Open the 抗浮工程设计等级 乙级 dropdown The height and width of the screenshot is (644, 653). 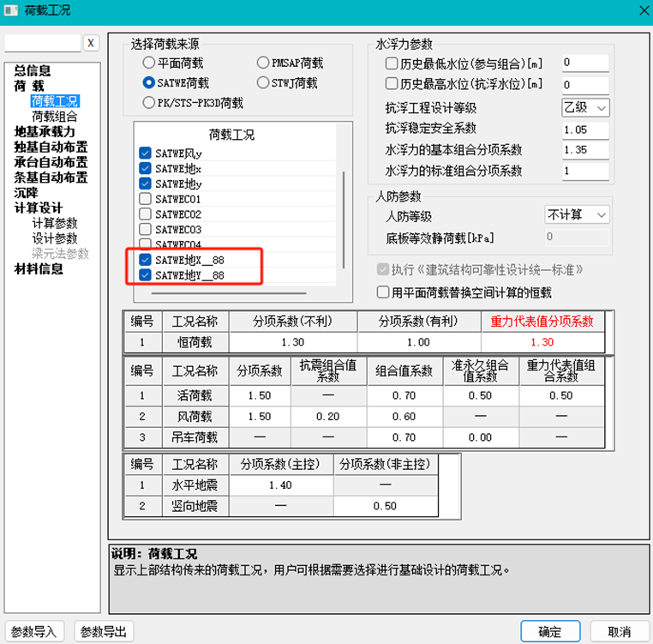click(x=585, y=108)
